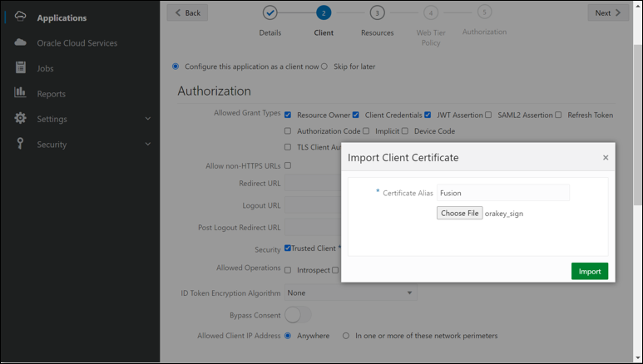643x364 pixels.
Task: Click the Applications cloud icon in sidebar
Action: (20, 17)
